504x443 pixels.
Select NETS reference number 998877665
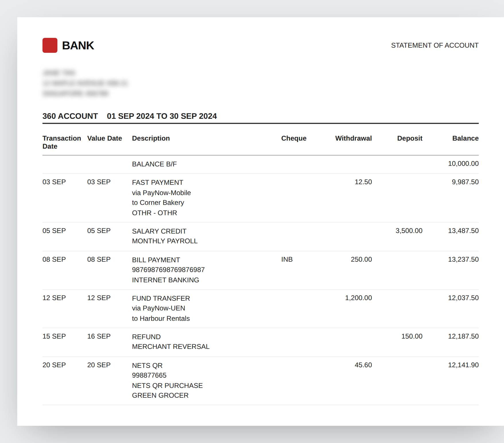point(149,375)
